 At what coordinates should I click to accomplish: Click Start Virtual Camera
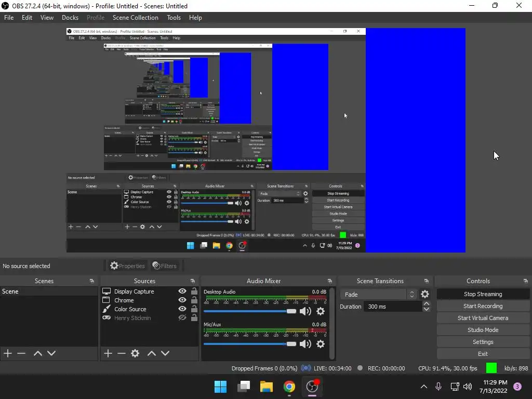click(x=483, y=318)
